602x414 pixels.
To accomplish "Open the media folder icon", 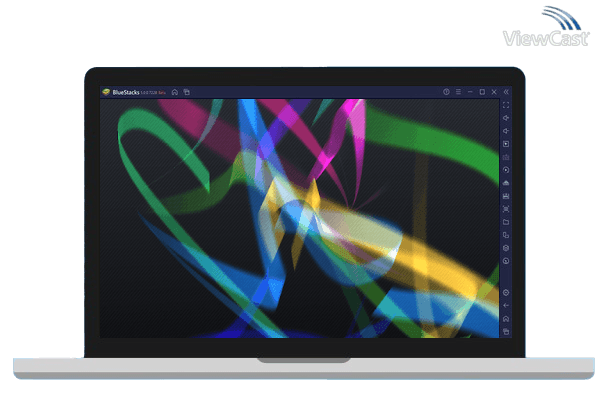I will [x=506, y=222].
